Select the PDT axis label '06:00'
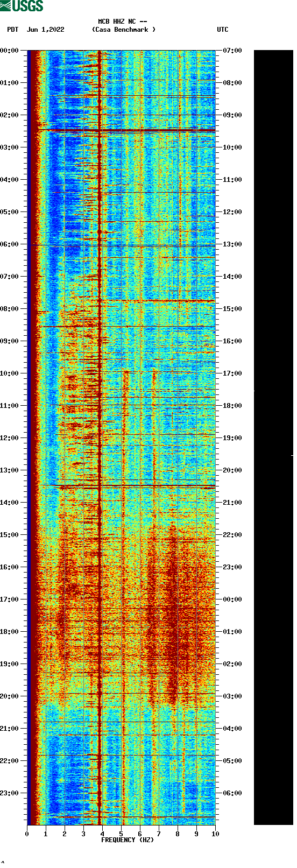The width and height of the screenshot is (297, 868). tap(9, 244)
